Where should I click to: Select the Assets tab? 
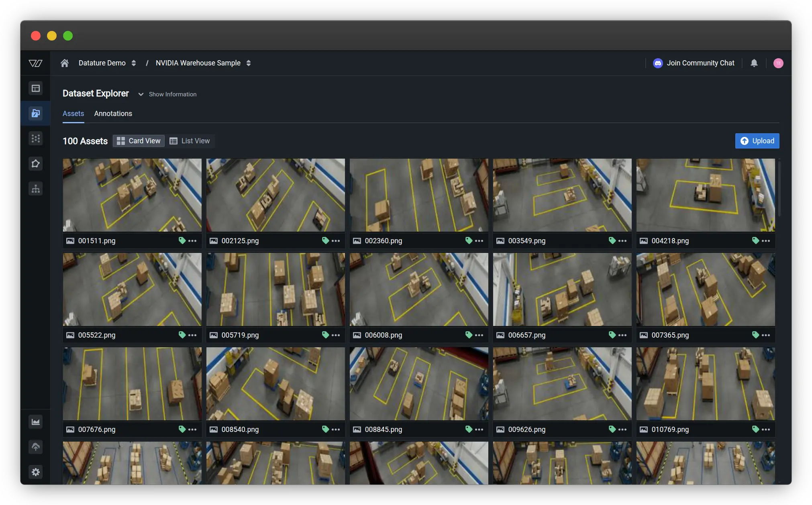pyautogui.click(x=73, y=114)
